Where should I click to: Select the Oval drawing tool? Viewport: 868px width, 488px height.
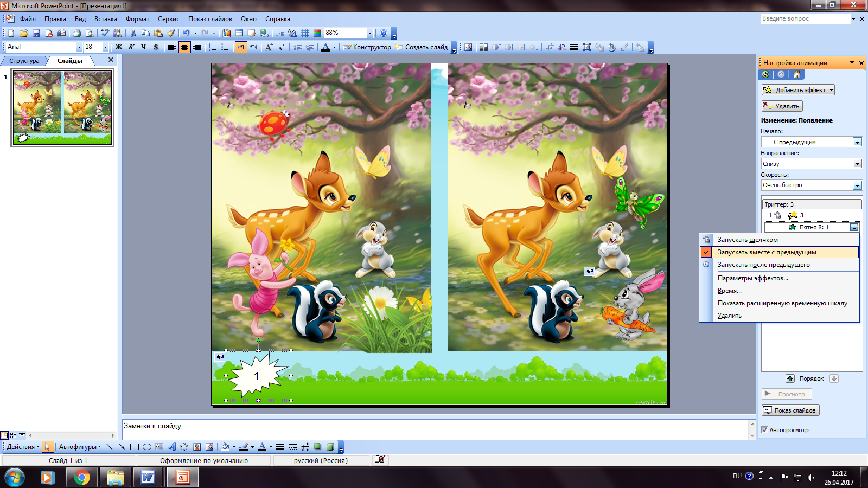pos(146,447)
